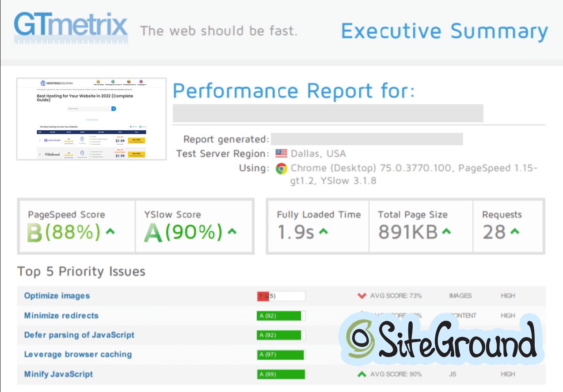Click the green up arrow in Minify JavaScript row
Screen dimensions: 563x392
click(x=362, y=374)
